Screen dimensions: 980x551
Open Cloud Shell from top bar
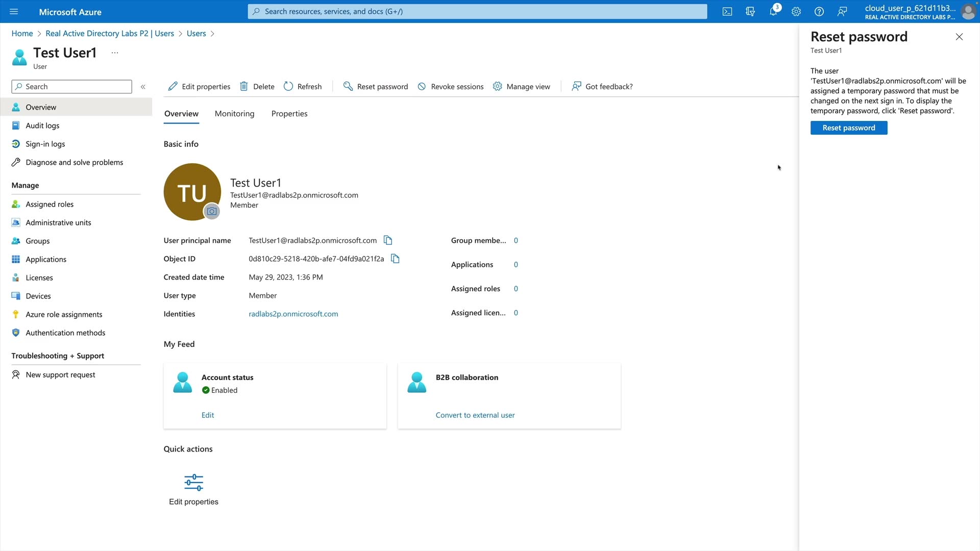pyautogui.click(x=727, y=12)
